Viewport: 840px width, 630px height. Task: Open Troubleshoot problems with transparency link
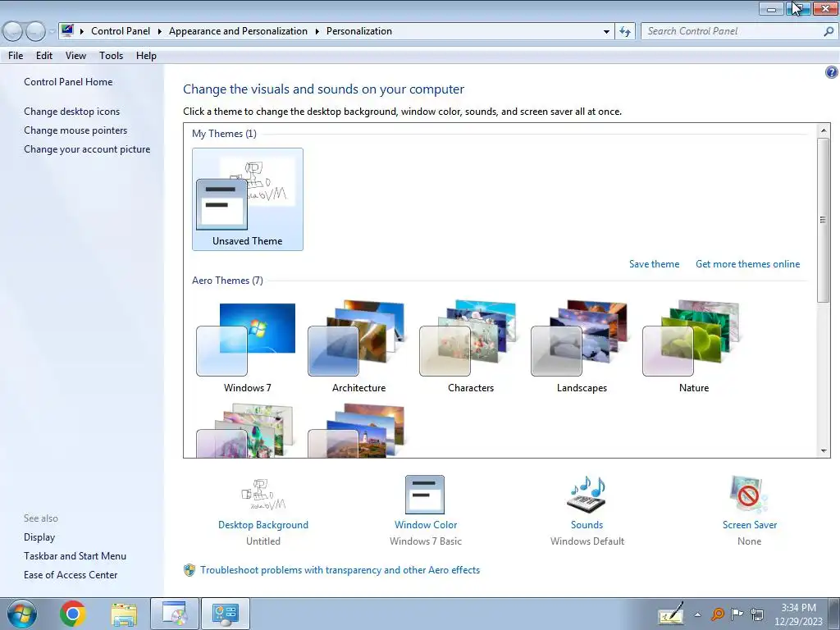coord(340,570)
